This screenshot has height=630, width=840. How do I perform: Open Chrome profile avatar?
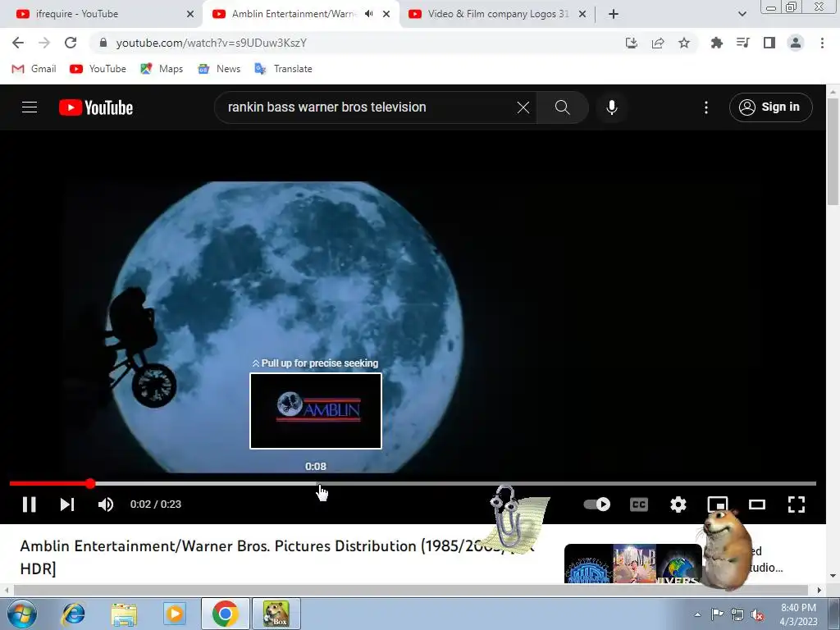tap(796, 43)
